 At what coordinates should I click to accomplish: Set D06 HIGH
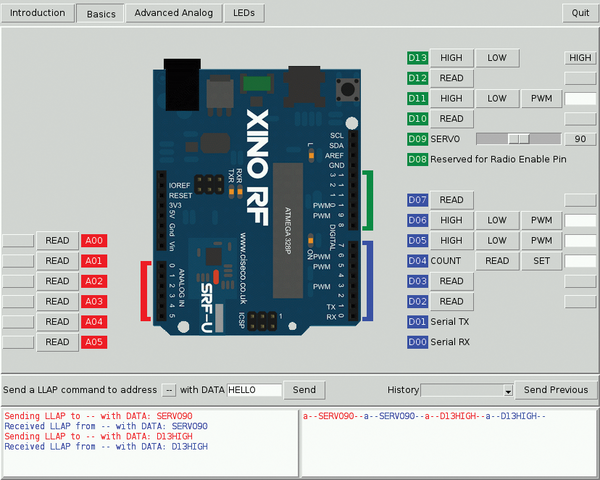pos(452,220)
